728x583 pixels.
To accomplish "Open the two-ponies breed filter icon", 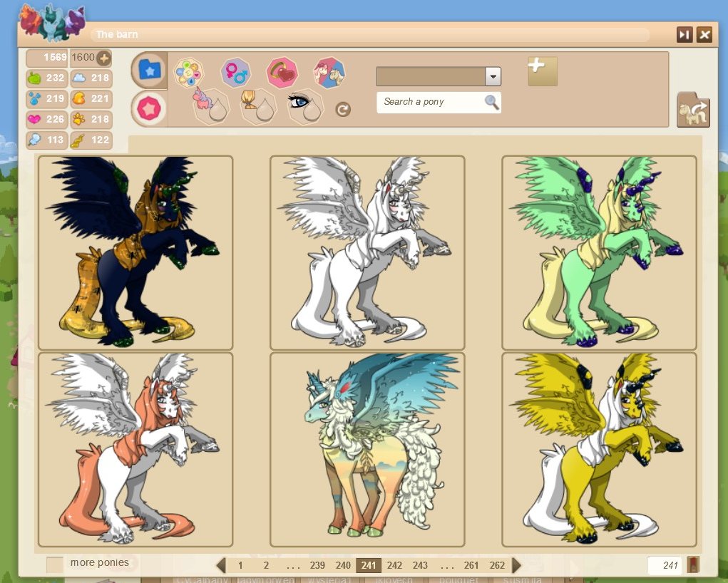I will [329, 73].
